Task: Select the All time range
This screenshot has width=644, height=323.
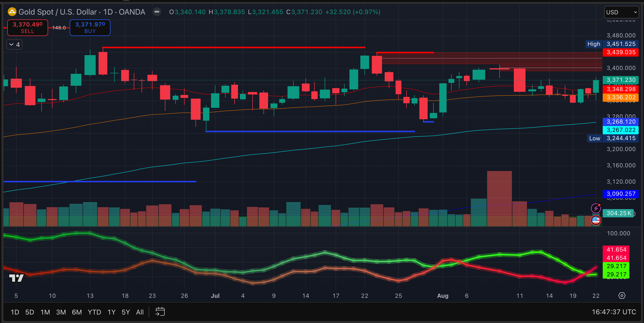Action: [x=140, y=312]
